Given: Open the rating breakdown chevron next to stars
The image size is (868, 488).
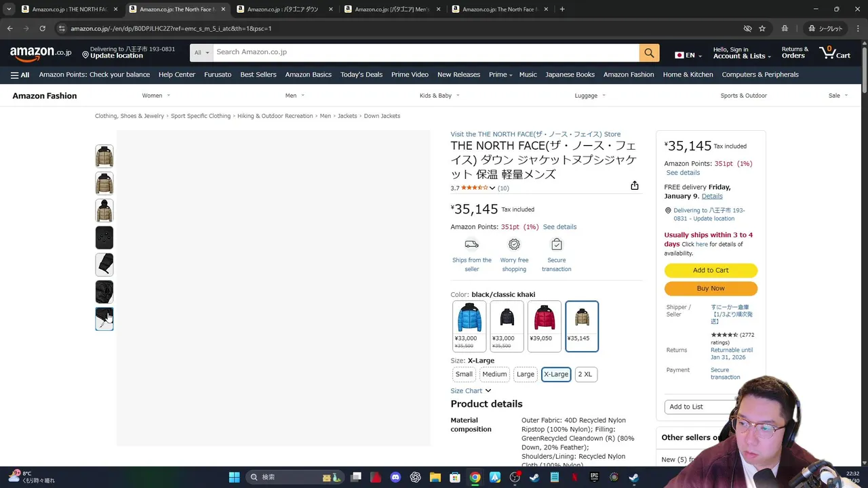Looking at the screenshot, I should (492, 188).
